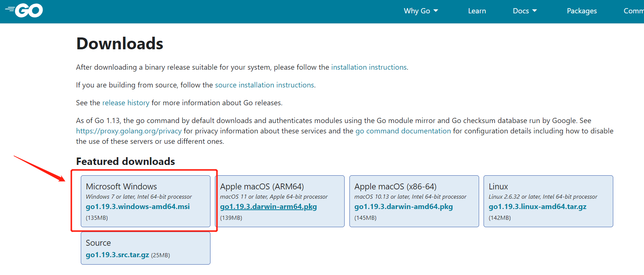The width and height of the screenshot is (644, 275).
Task: Download go1.19.3.darwin-arm64.pkg
Action: (268, 206)
